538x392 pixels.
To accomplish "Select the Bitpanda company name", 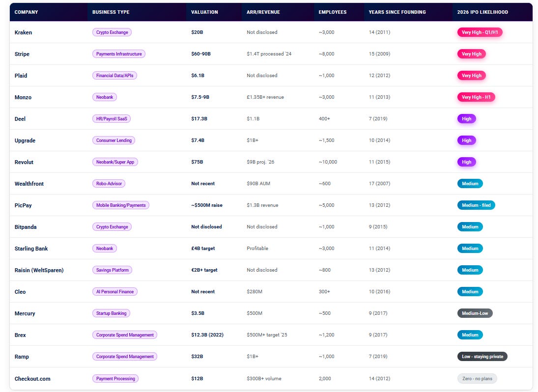I will tap(26, 226).
